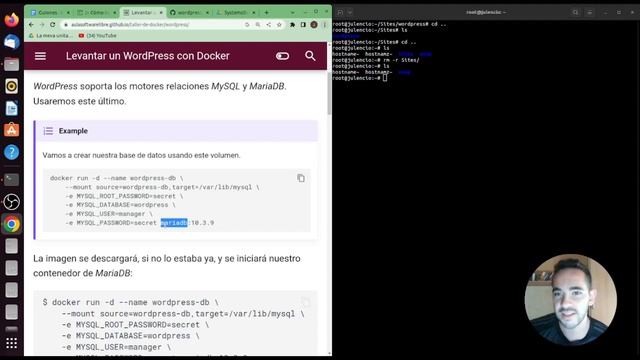Image resolution: width=640 pixels, height=360 pixels.
Task: Open Chrome's tab search dropdown arrow
Action: click(292, 13)
